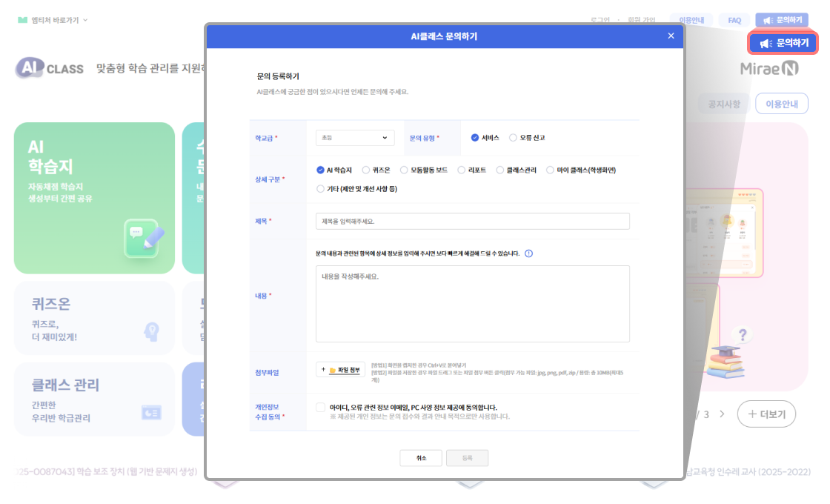This screenshot has width=830, height=504.
Task: Click the + 더보기 button
Action: click(766, 414)
